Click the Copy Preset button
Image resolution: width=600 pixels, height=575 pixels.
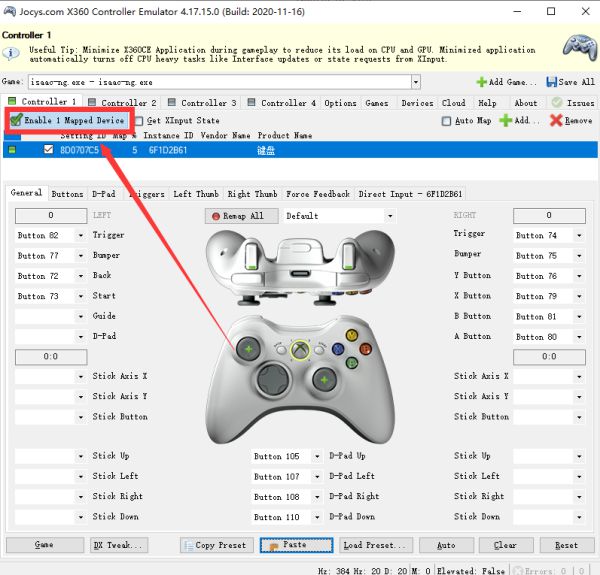tap(217, 545)
